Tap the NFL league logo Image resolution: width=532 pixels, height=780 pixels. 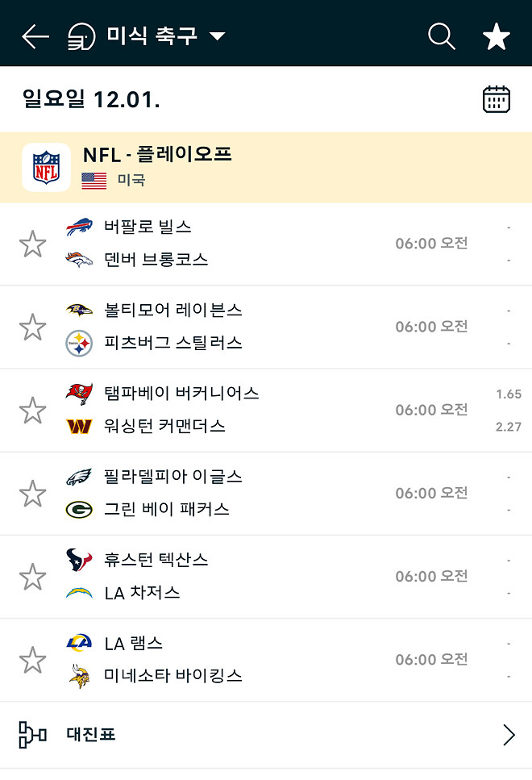click(x=45, y=167)
